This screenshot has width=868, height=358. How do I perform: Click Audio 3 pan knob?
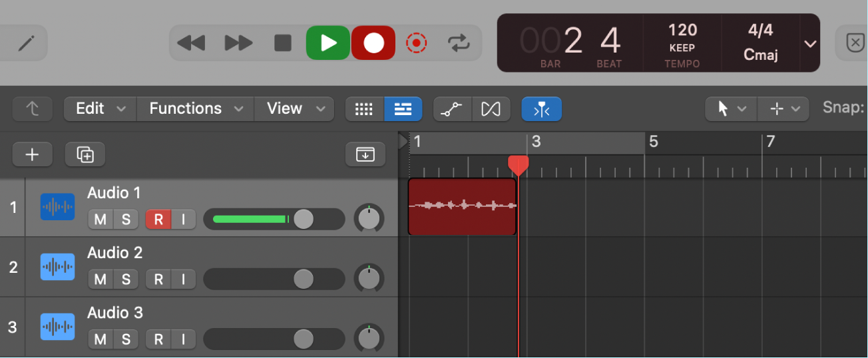pyautogui.click(x=369, y=338)
